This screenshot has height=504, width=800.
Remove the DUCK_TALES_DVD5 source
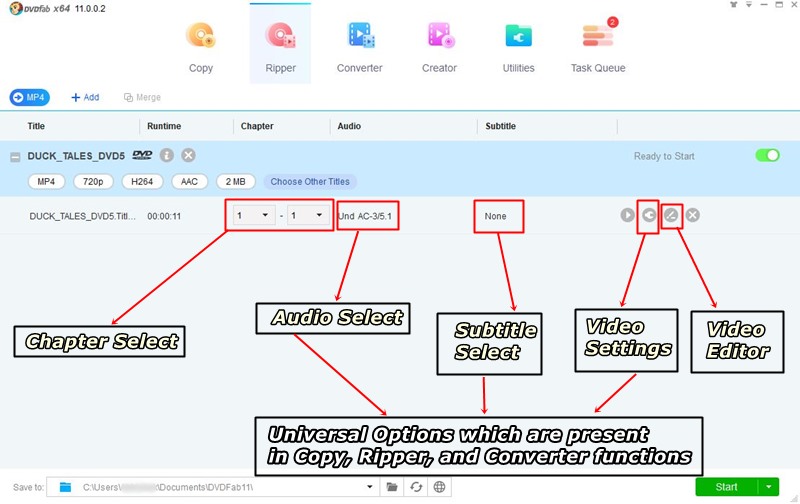click(x=188, y=155)
